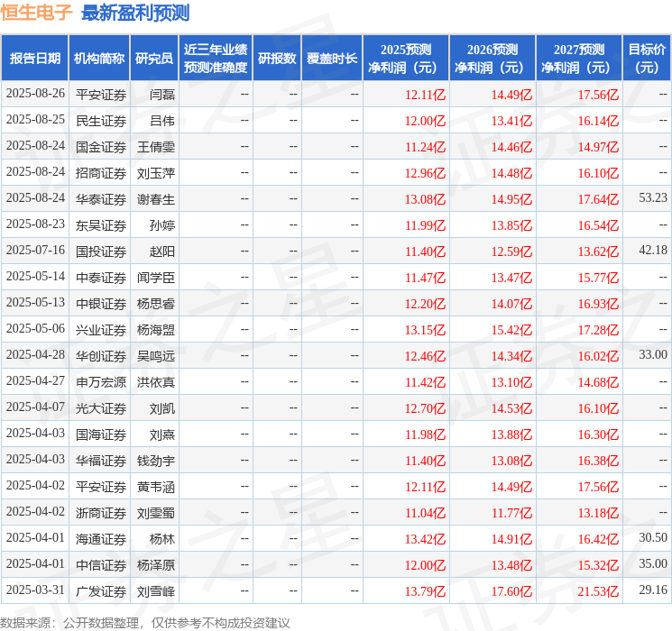Click the 恒生电子 title text
The width and height of the screenshot is (672, 631).
pyautogui.click(x=36, y=13)
